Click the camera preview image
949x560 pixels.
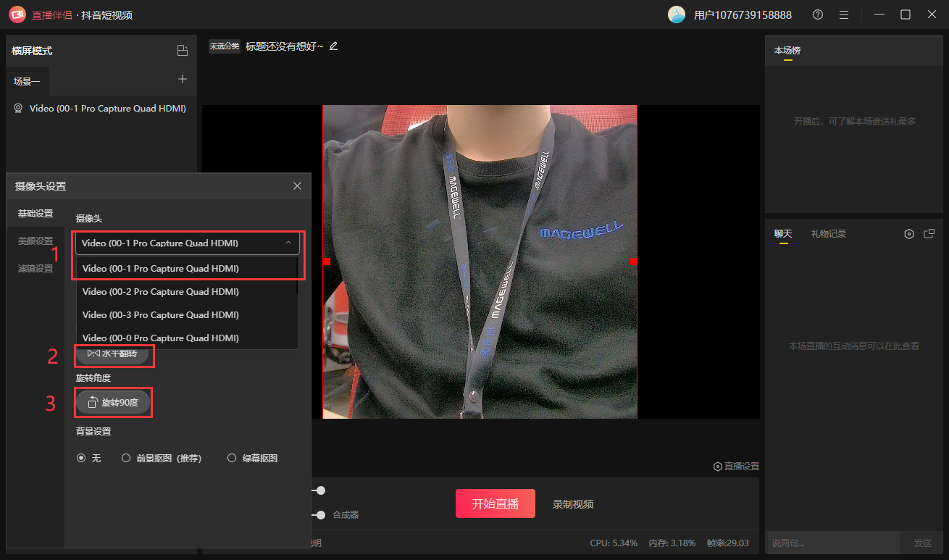tap(480, 262)
